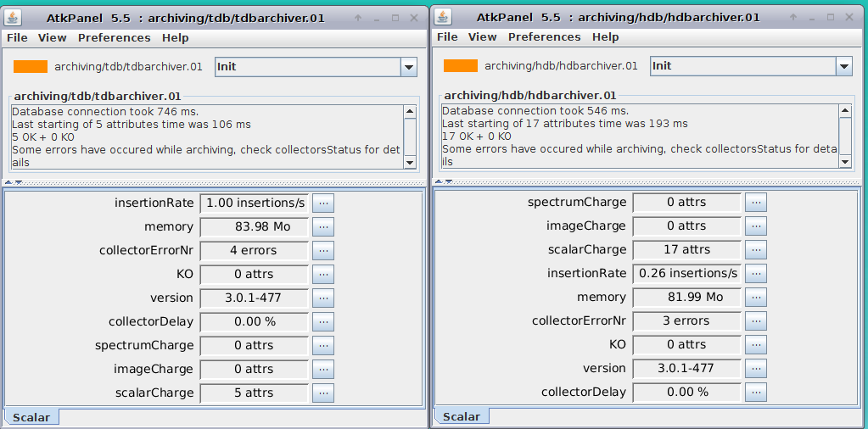
Task: Select the Scalar tab in hdbarchiver panel
Action: point(462,416)
